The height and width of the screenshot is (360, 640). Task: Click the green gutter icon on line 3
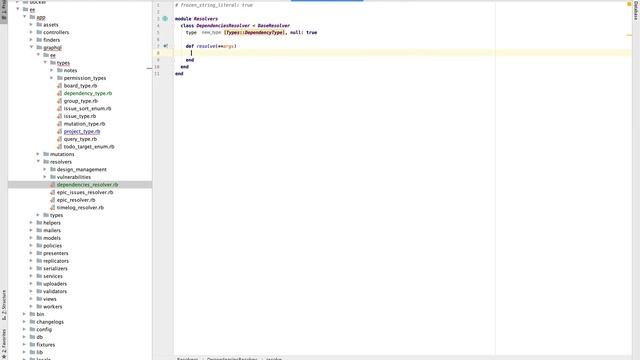pyautogui.click(x=165, y=18)
